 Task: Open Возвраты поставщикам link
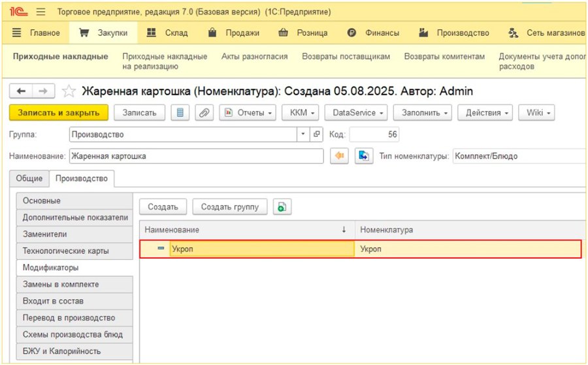click(346, 57)
